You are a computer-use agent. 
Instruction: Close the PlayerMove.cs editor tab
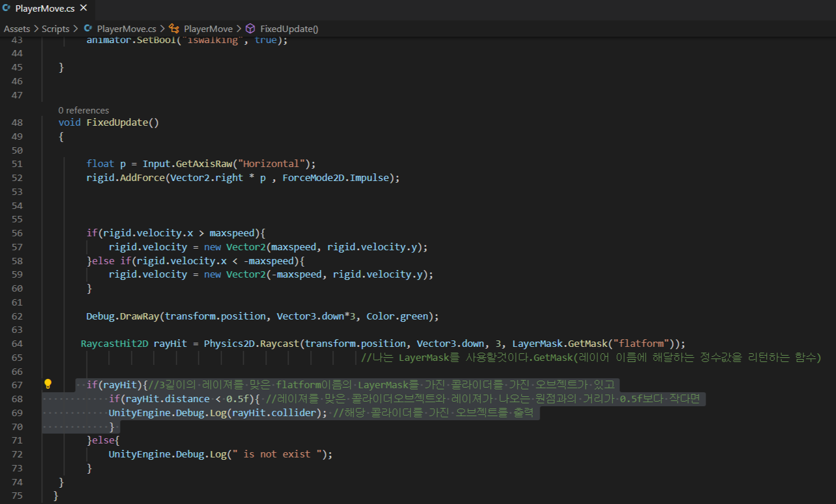(x=83, y=8)
